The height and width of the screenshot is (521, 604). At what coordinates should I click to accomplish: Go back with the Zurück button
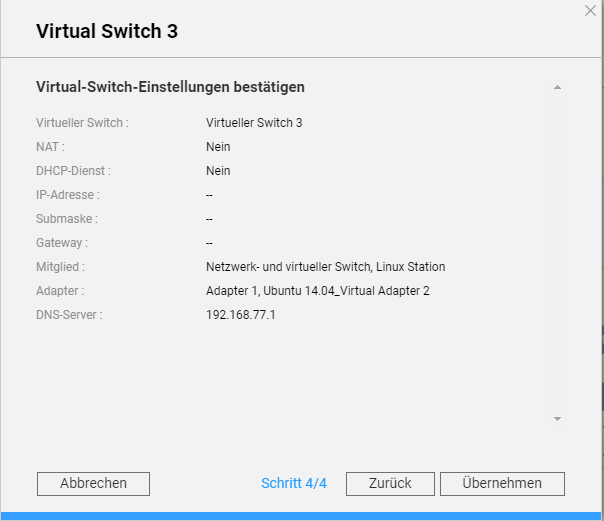[x=390, y=483]
